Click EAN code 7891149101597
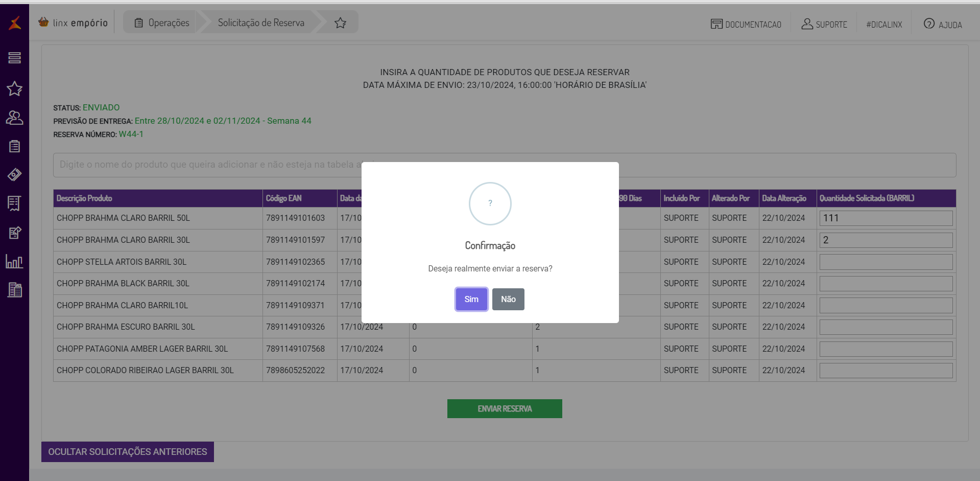The width and height of the screenshot is (980, 481). click(x=295, y=240)
